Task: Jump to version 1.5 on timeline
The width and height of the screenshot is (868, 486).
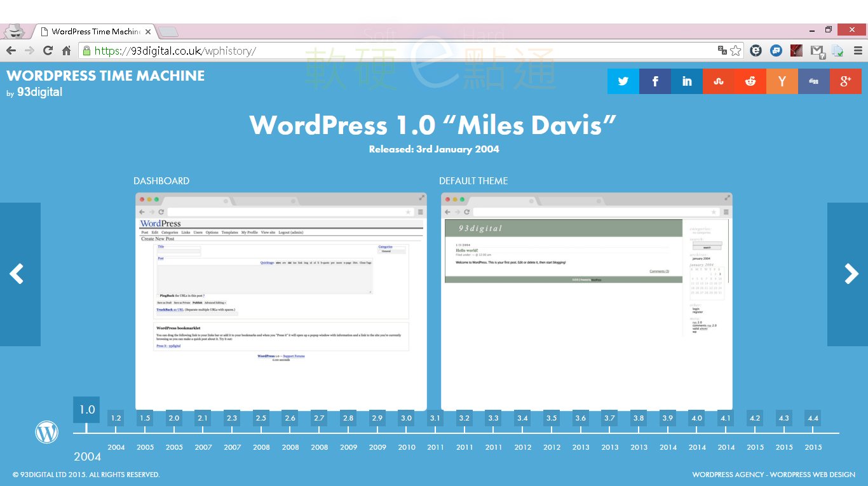Action: tap(145, 418)
